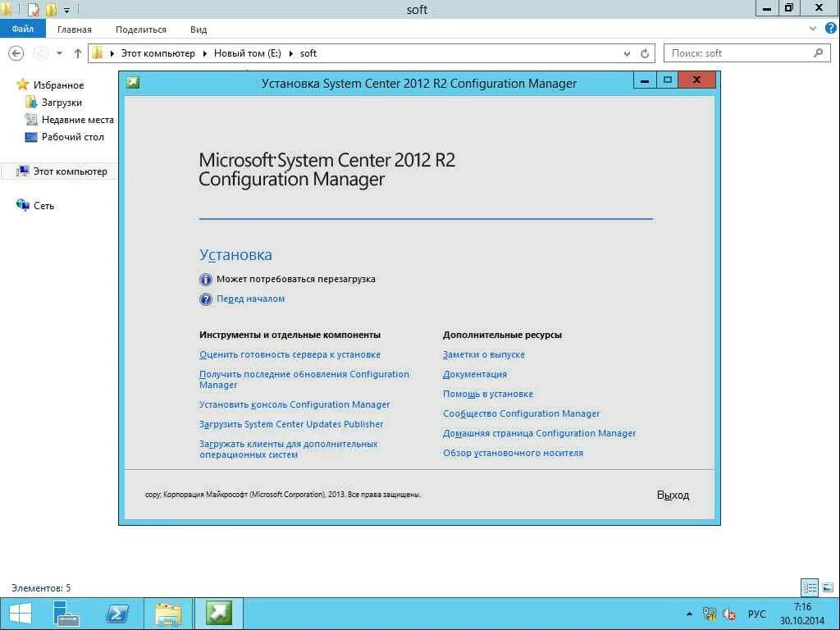Go up one folder level arrow

pos(78,53)
